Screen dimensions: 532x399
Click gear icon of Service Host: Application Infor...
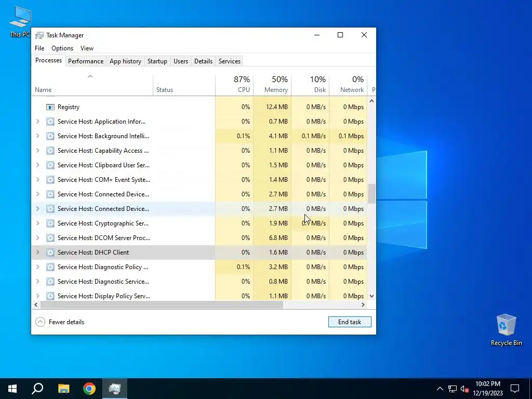[x=50, y=122]
